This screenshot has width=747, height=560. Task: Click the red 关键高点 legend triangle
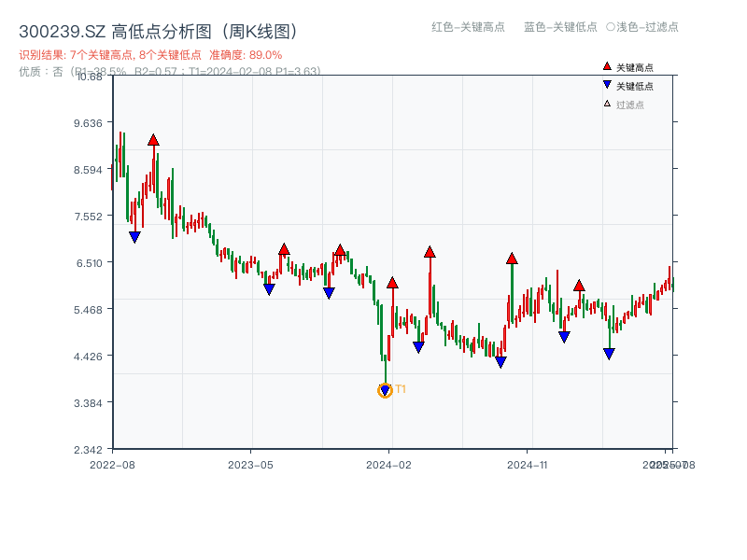click(607, 67)
